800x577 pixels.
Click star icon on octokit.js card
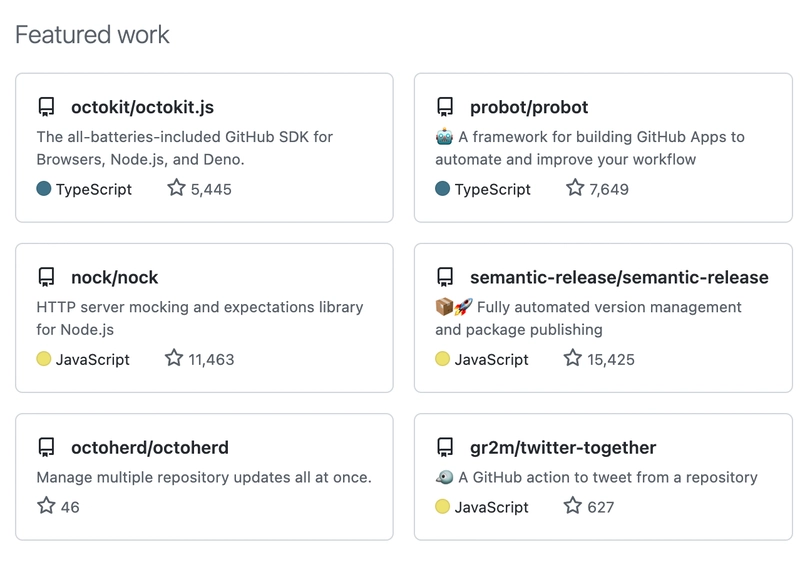pyautogui.click(x=177, y=187)
